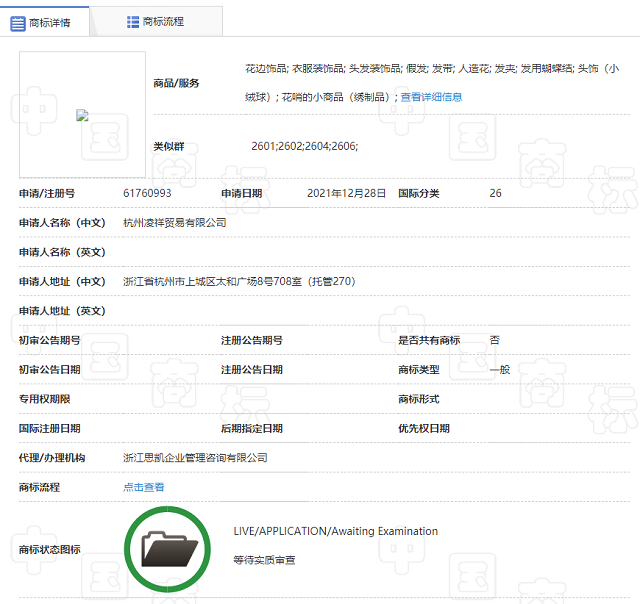Screen dimensions: 640x604
Task: Click the trademark type value 一般
Action: [499, 370]
